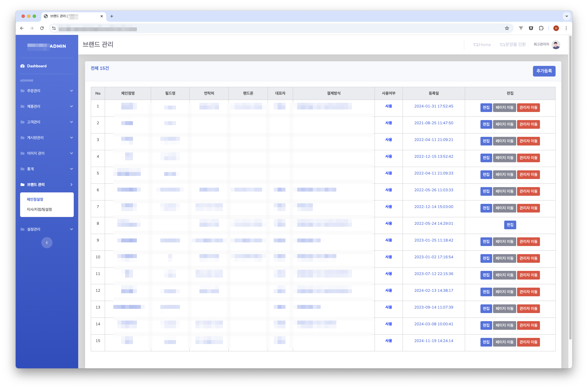Collapse the sidebar with round arrow toggle
Screen dimensions: 588x389
click(x=47, y=243)
